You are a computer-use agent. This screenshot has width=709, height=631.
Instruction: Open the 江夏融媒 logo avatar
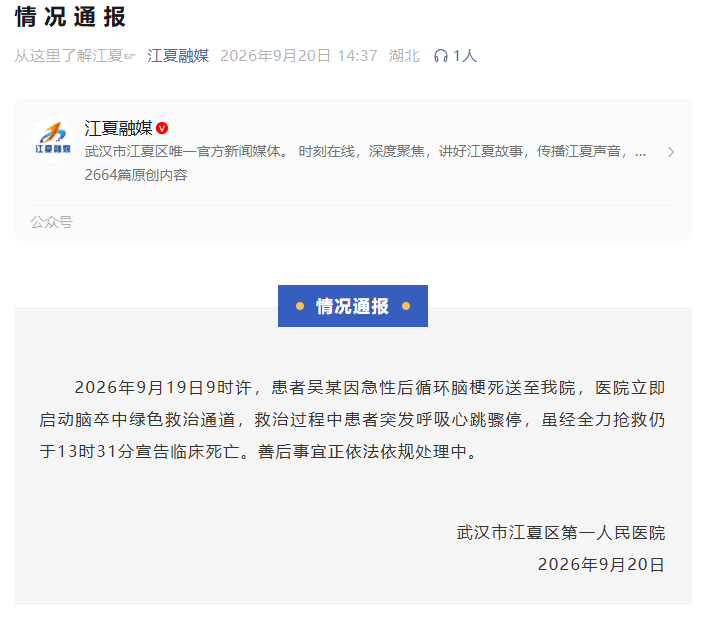tap(53, 140)
